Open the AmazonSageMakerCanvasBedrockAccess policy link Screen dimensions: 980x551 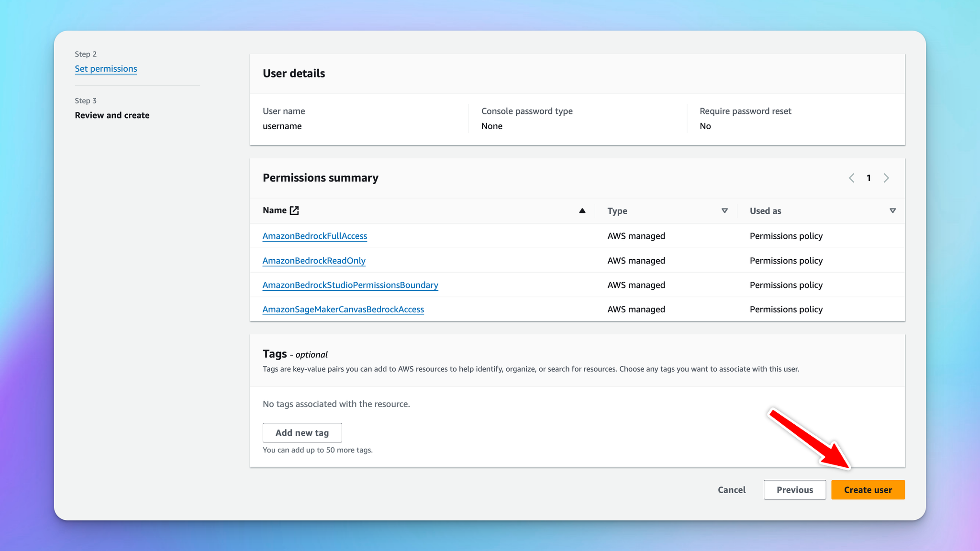(x=343, y=309)
